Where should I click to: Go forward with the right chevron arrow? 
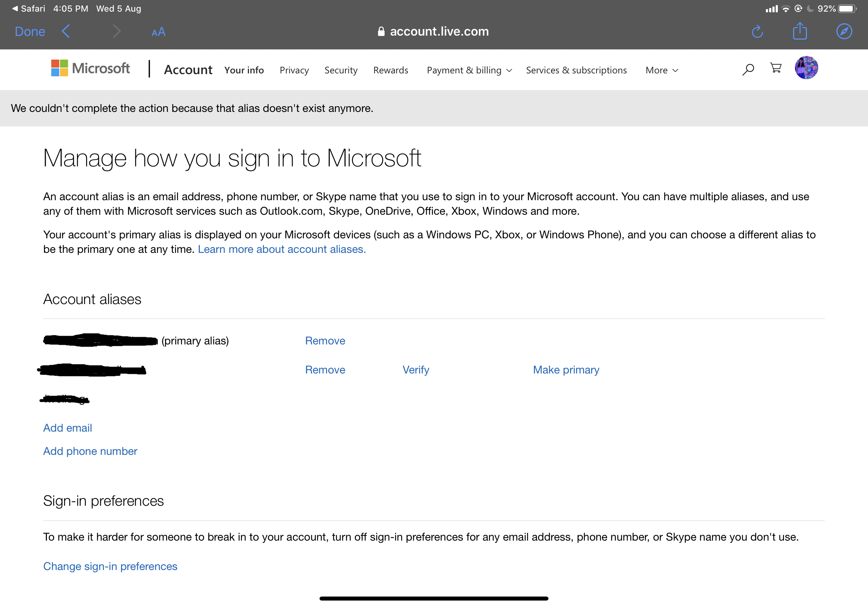(x=116, y=31)
